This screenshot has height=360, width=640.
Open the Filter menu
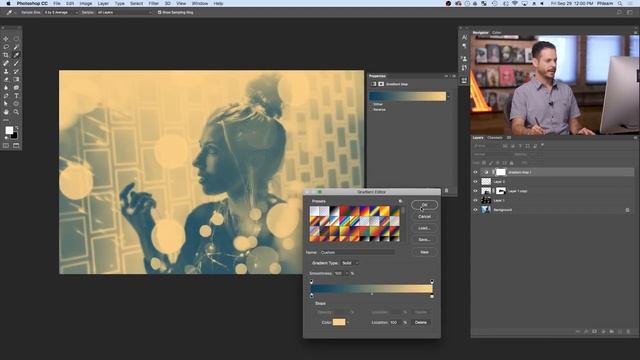[153, 3]
